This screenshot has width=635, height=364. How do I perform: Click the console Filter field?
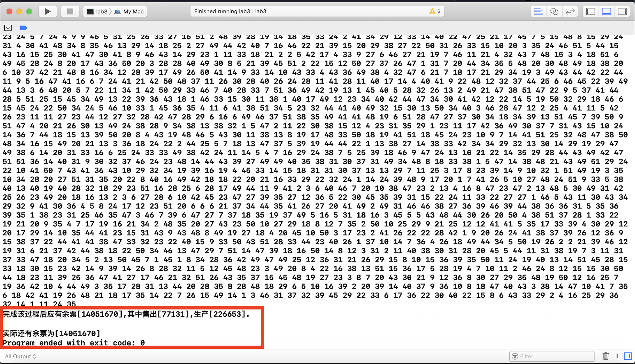click(x=552, y=356)
